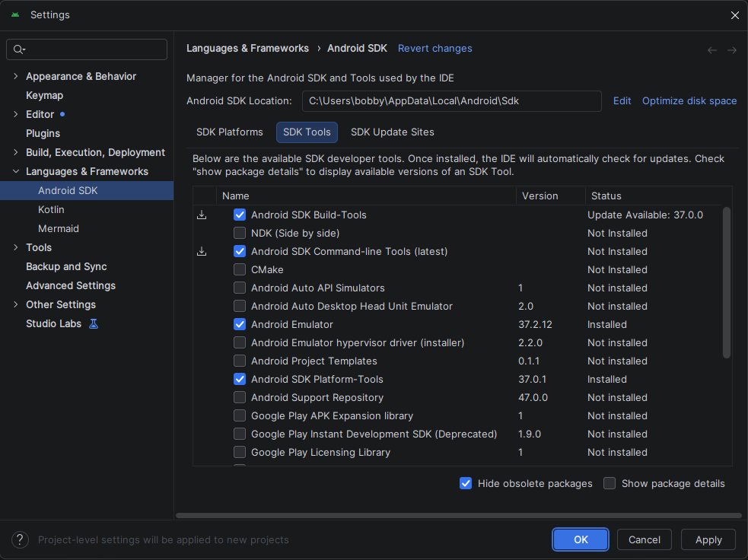Open Advanced Settings page
Viewport: 748px width, 560px height.
pyautogui.click(x=71, y=286)
